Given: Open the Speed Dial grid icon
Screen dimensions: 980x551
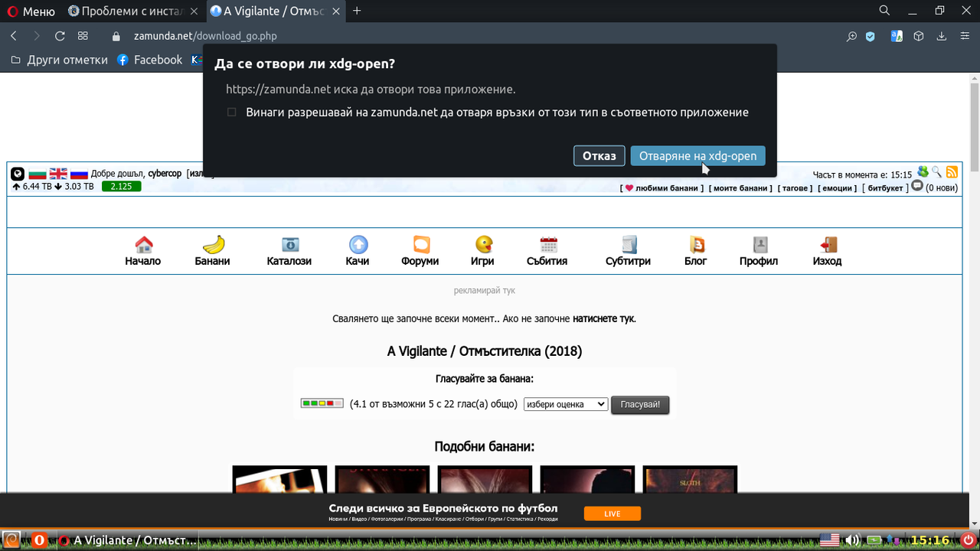Looking at the screenshot, I should point(83,36).
